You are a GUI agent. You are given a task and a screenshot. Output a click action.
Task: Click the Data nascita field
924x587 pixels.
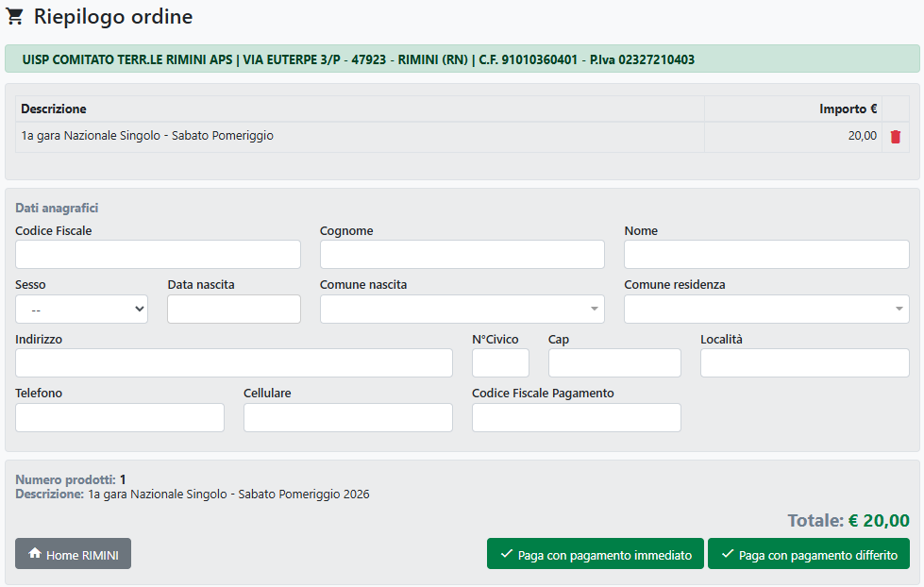(x=233, y=310)
